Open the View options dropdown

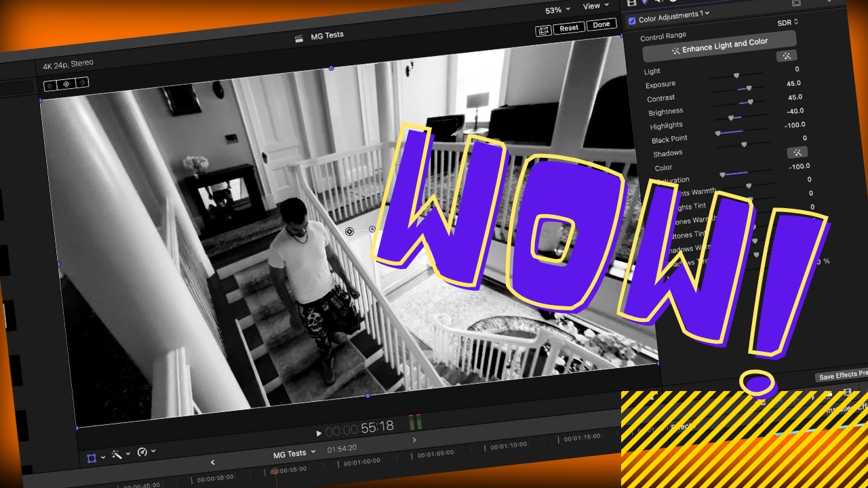[x=595, y=6]
